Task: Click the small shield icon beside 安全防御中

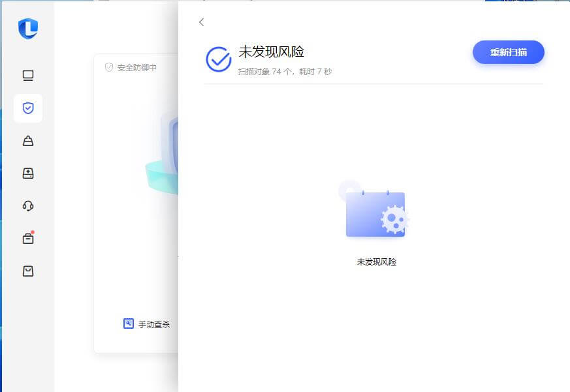Action: tap(108, 67)
